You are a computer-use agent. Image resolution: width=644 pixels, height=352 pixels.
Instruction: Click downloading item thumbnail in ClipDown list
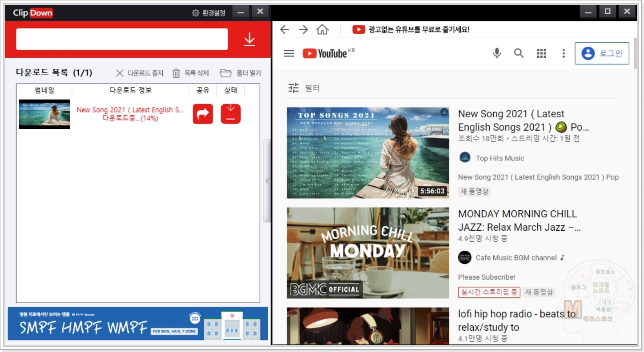point(44,114)
